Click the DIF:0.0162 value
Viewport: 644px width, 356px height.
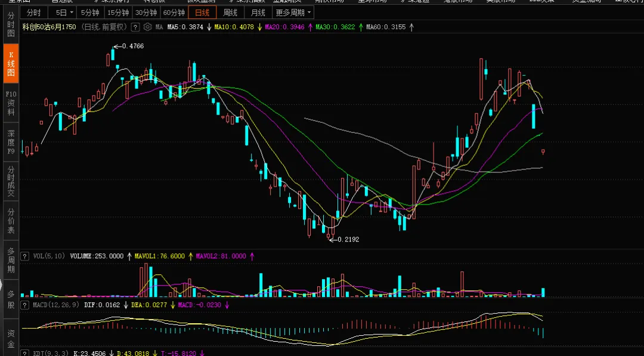102,305
